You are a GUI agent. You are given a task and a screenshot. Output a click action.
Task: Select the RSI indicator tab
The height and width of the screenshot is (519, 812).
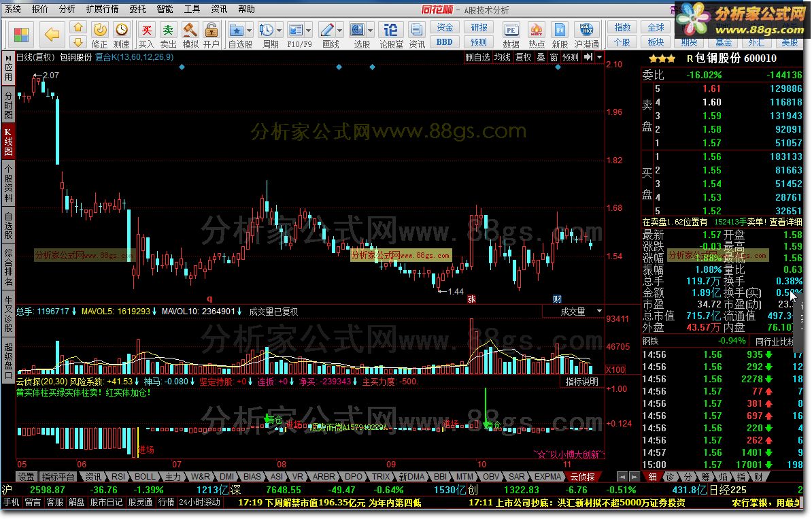(x=118, y=477)
